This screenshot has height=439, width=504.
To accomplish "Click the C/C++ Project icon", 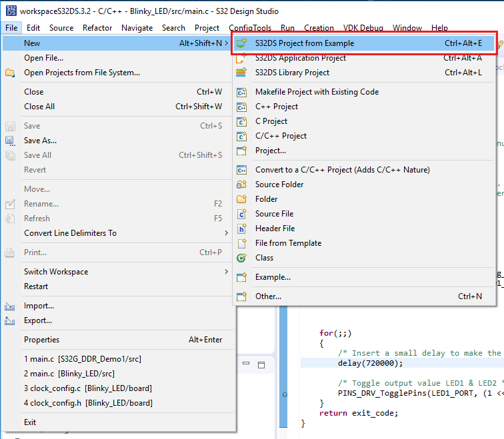I will (x=241, y=136).
